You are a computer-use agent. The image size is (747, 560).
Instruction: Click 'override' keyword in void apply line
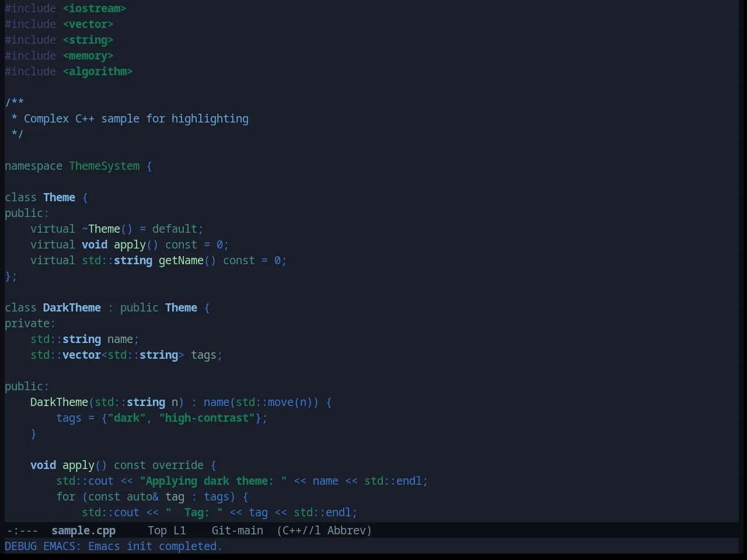click(x=178, y=465)
